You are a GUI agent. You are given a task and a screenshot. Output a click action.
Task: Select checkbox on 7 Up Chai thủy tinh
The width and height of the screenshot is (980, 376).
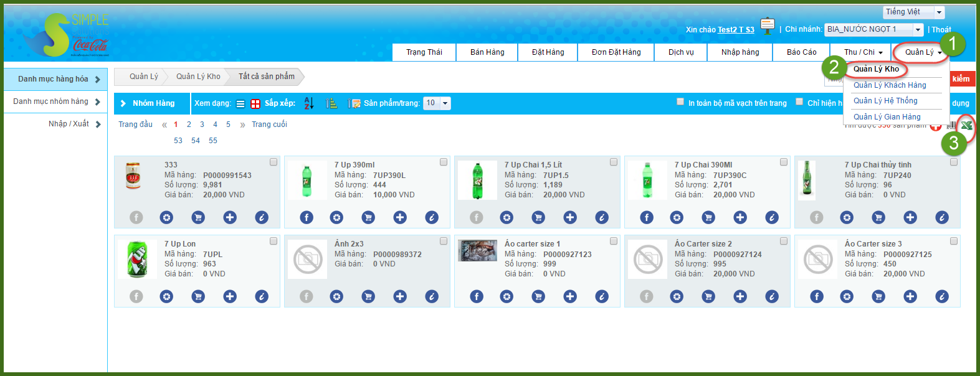[954, 162]
